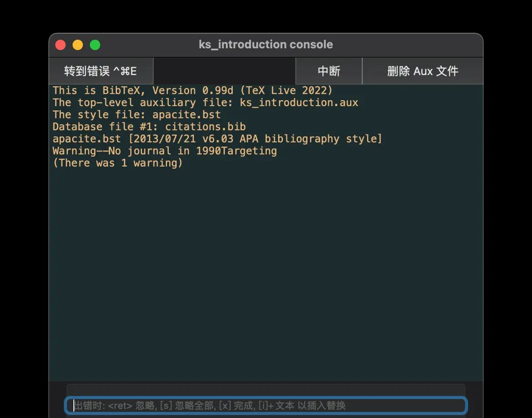Click 删除 Aux 文件 to delete aux files
Viewport: 532px width, 418px height.
[x=423, y=71]
